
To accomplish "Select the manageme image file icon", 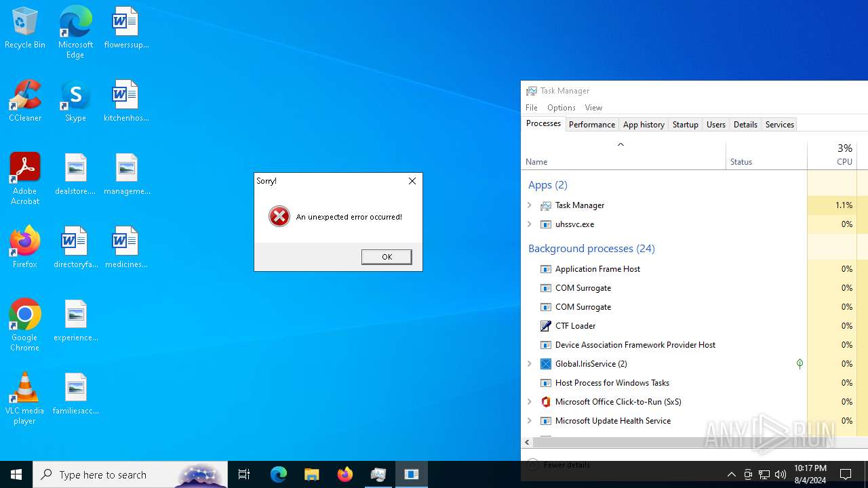I will point(126,174).
